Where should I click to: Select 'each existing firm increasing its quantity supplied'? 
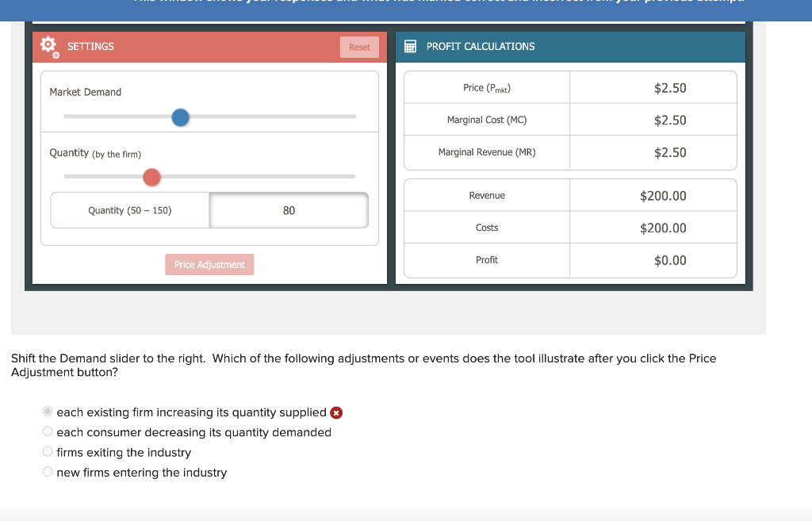click(48, 412)
